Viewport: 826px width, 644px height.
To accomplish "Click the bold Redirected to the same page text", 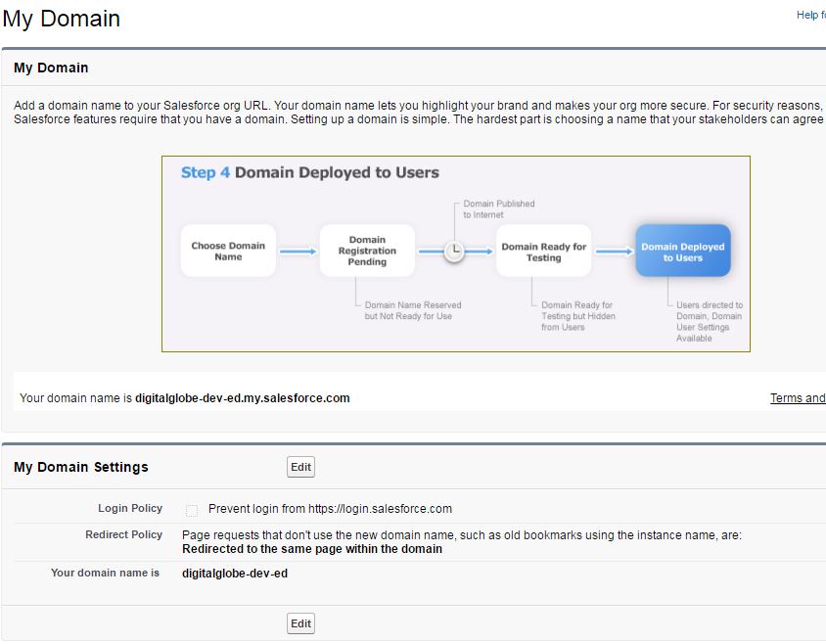I will [x=311, y=549].
